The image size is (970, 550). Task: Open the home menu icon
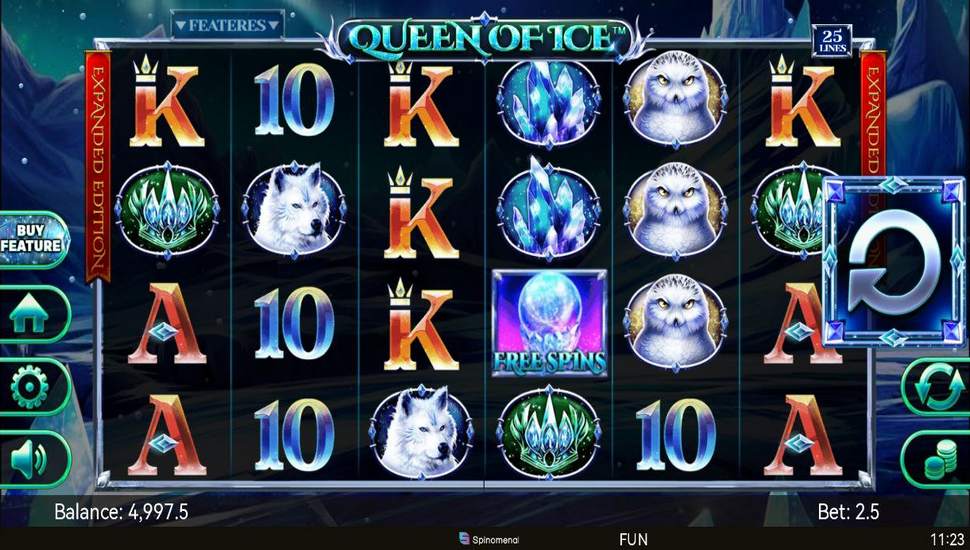[x=28, y=314]
